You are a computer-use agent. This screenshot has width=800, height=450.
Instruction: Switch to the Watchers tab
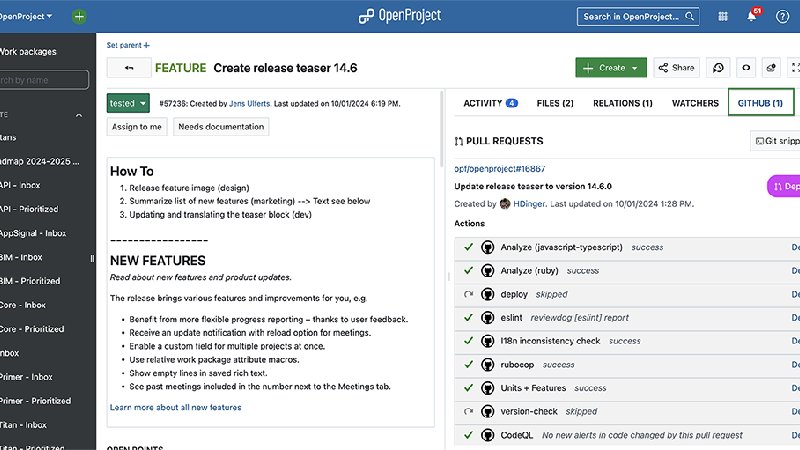pos(695,103)
